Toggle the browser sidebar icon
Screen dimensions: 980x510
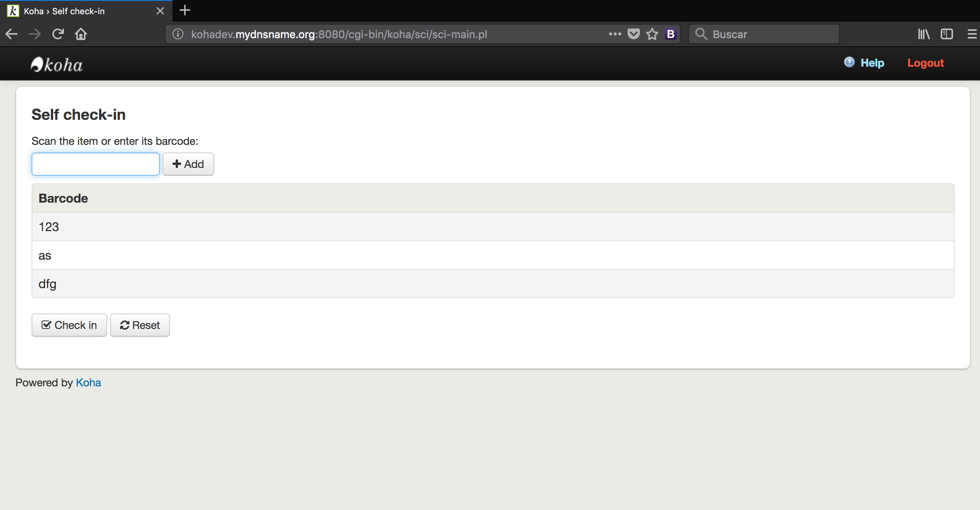click(x=946, y=34)
